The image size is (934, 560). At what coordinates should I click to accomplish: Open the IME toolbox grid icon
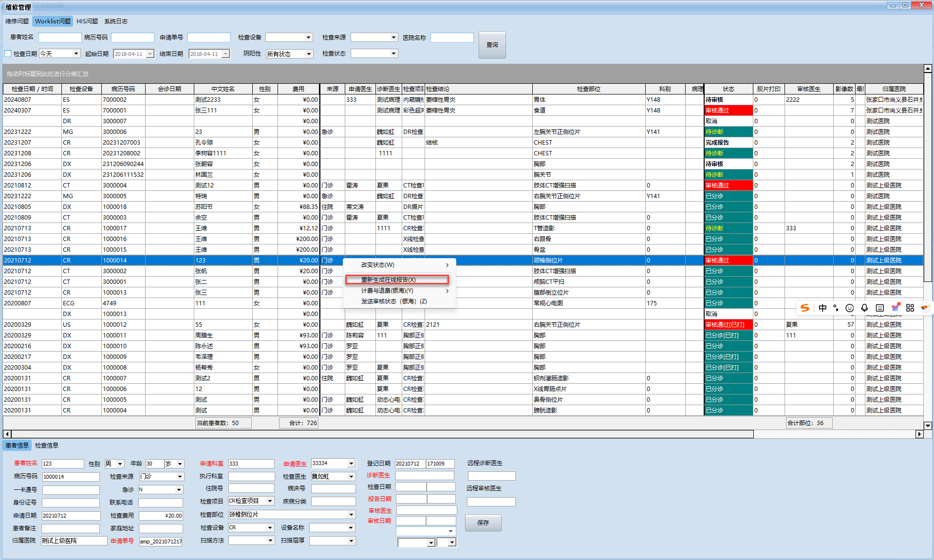[x=910, y=308]
